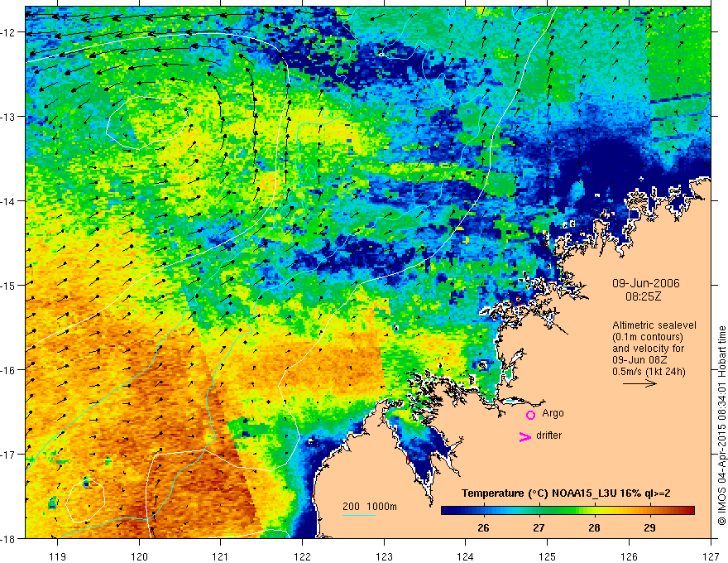Screen dimensions: 728x563
Task: Click the '0.5m/s (1kt 24h)' text
Action: [649, 371]
